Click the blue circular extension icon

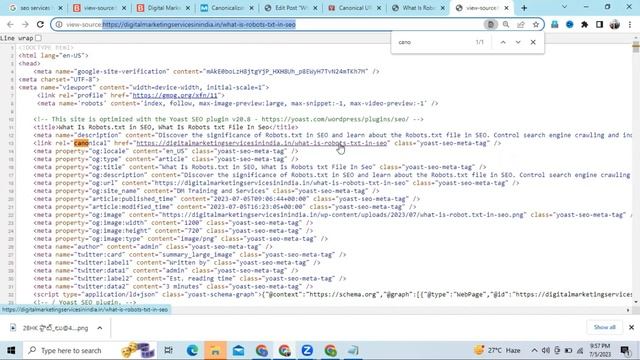tap(570, 24)
